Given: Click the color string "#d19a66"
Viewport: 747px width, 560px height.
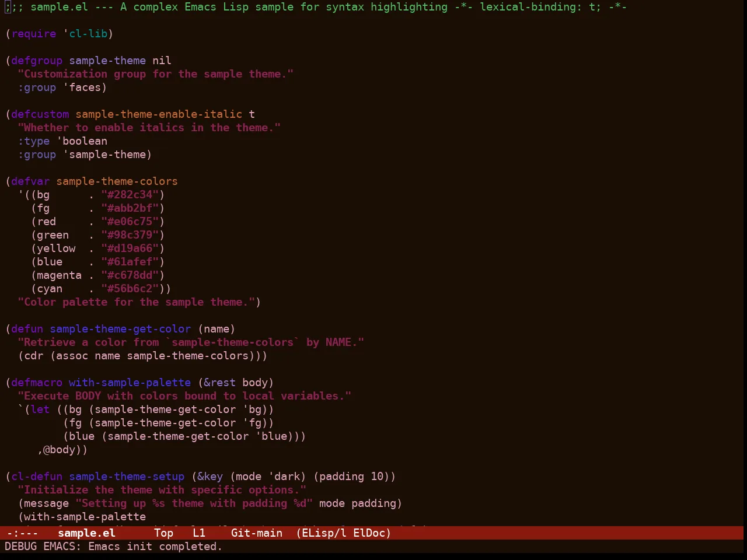Looking at the screenshot, I should 130,249.
